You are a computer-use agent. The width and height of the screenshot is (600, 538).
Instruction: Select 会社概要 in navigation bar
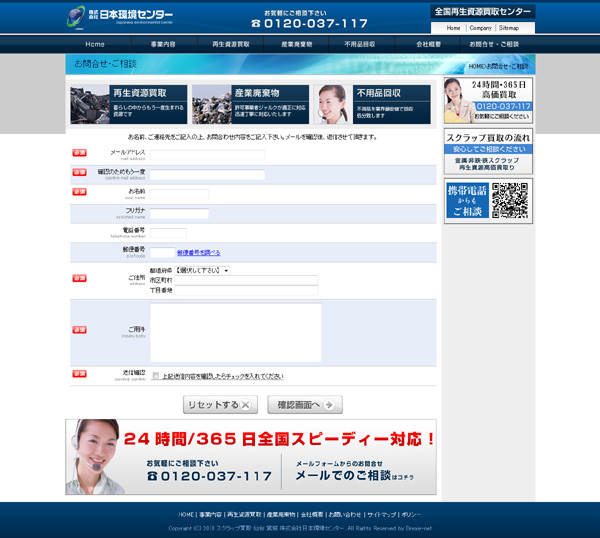(x=429, y=44)
